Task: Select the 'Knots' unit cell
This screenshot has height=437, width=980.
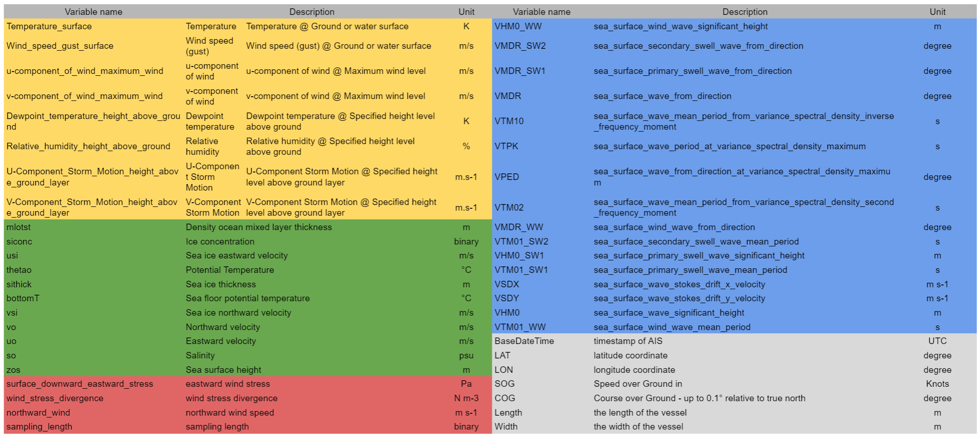Action: (937, 384)
